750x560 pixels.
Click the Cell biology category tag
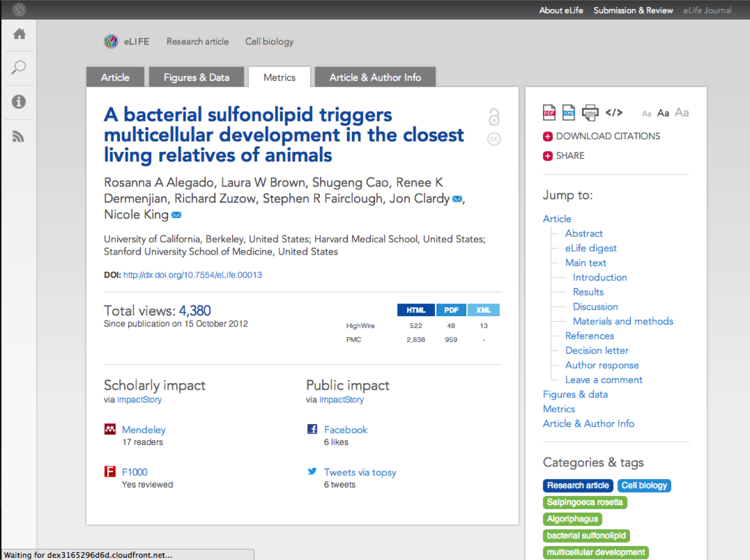644,486
